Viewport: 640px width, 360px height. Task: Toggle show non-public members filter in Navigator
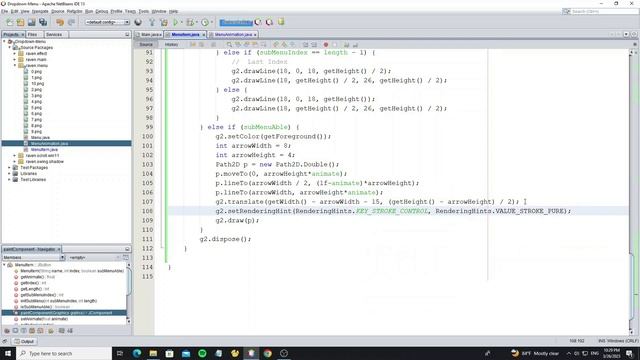coord(32,331)
